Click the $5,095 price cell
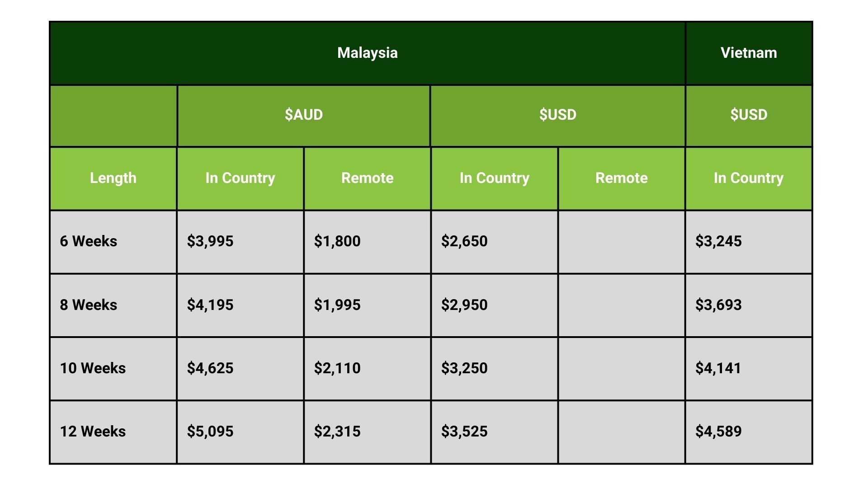This screenshot has height=488, width=868. point(240,432)
